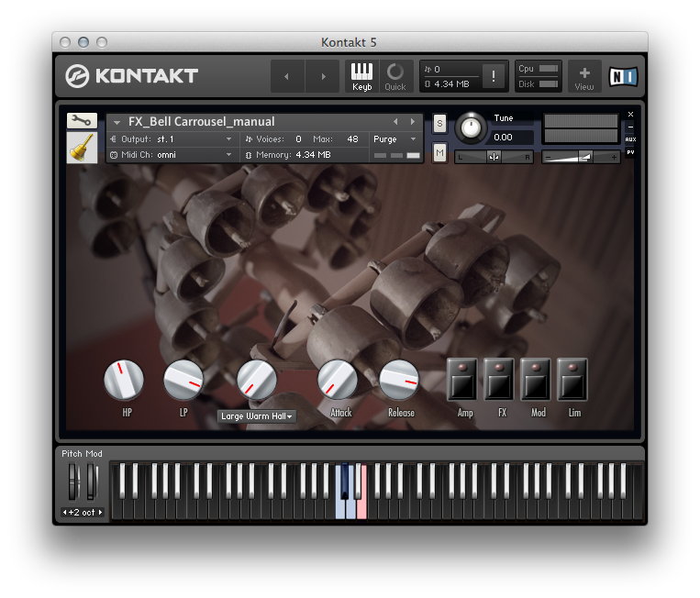
Task: Toggle the PV performance view button
Action: pyautogui.click(x=631, y=152)
